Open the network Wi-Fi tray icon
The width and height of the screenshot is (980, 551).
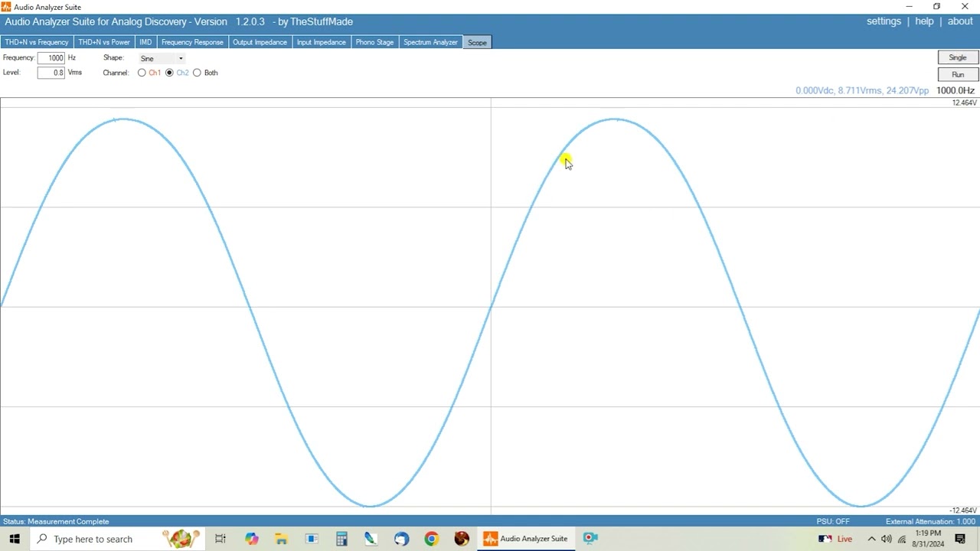click(x=902, y=539)
